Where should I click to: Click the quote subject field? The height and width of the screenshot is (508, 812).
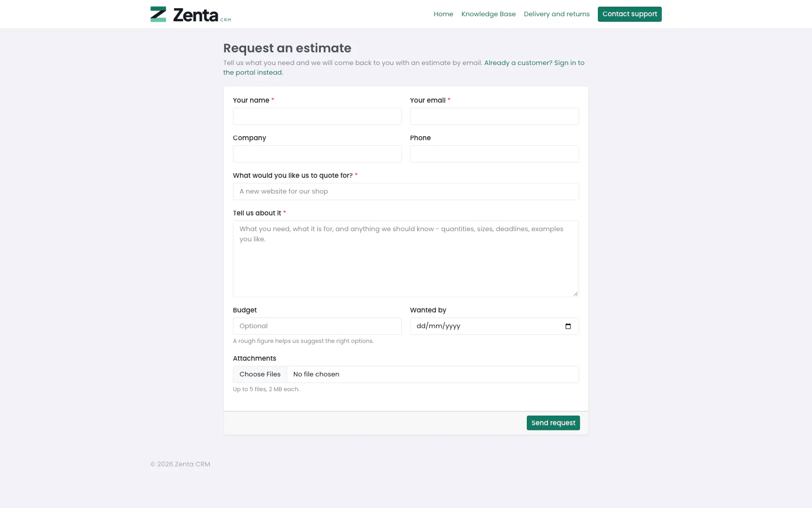406,192
